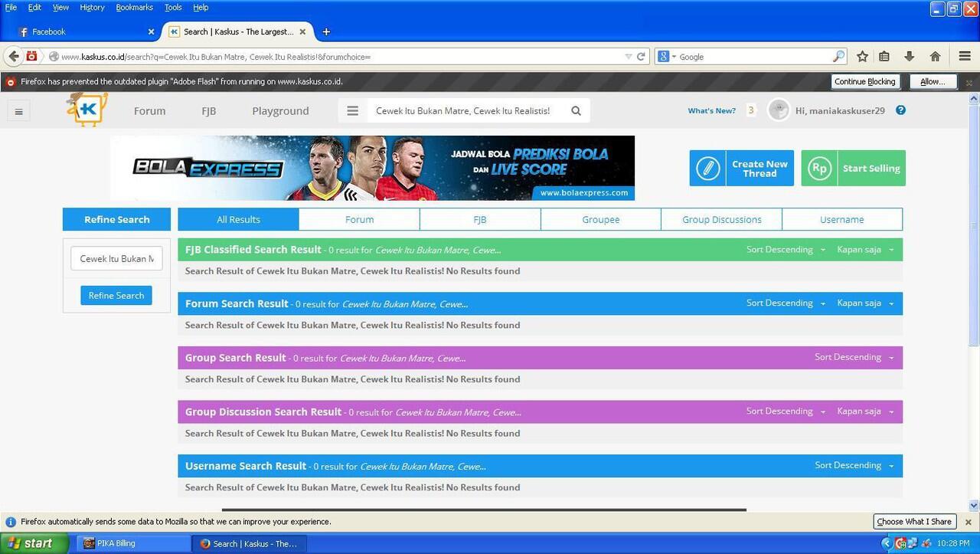The height and width of the screenshot is (554, 980).
Task: Click the Bola Express banner ad
Action: pos(372,168)
